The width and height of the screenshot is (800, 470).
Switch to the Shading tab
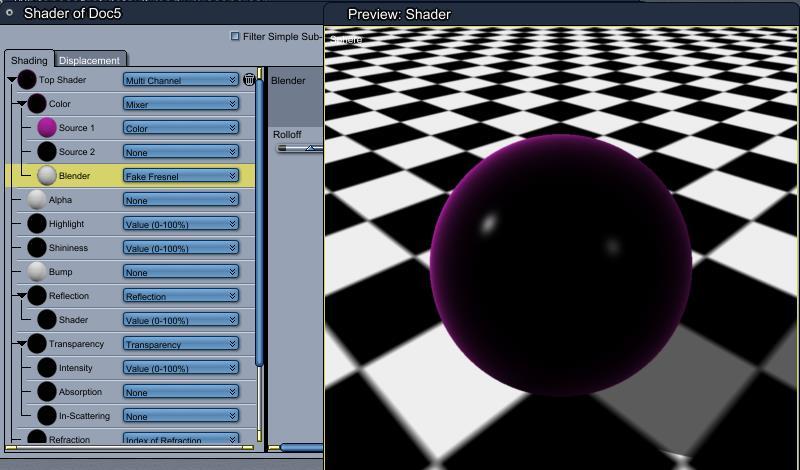[29, 60]
